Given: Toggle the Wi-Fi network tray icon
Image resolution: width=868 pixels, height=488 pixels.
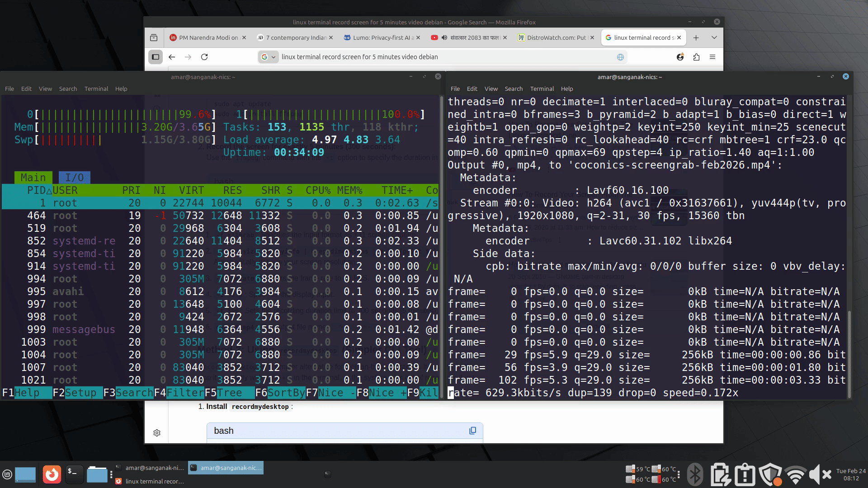Looking at the screenshot, I should (796, 474).
